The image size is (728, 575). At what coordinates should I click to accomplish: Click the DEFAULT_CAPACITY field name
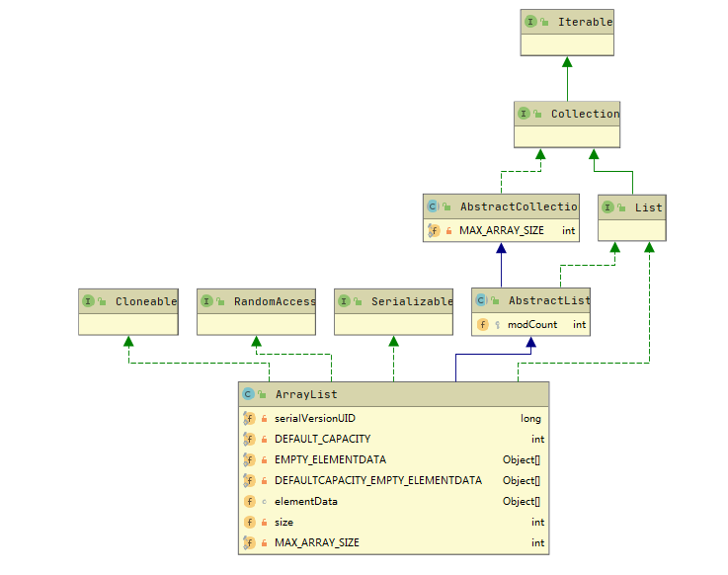click(322, 439)
